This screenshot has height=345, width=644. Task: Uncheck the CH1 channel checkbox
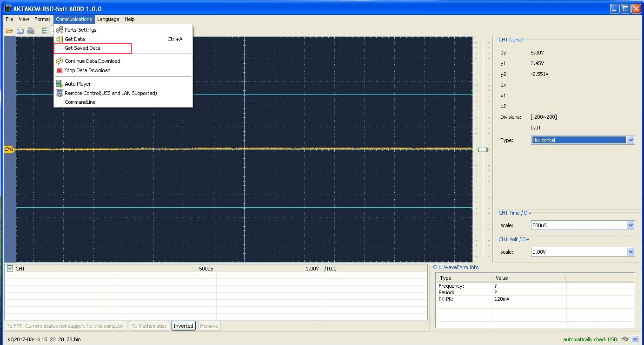tap(10, 269)
